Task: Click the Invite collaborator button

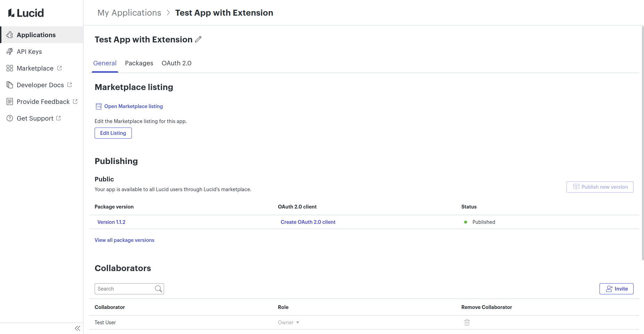Action: [617, 289]
